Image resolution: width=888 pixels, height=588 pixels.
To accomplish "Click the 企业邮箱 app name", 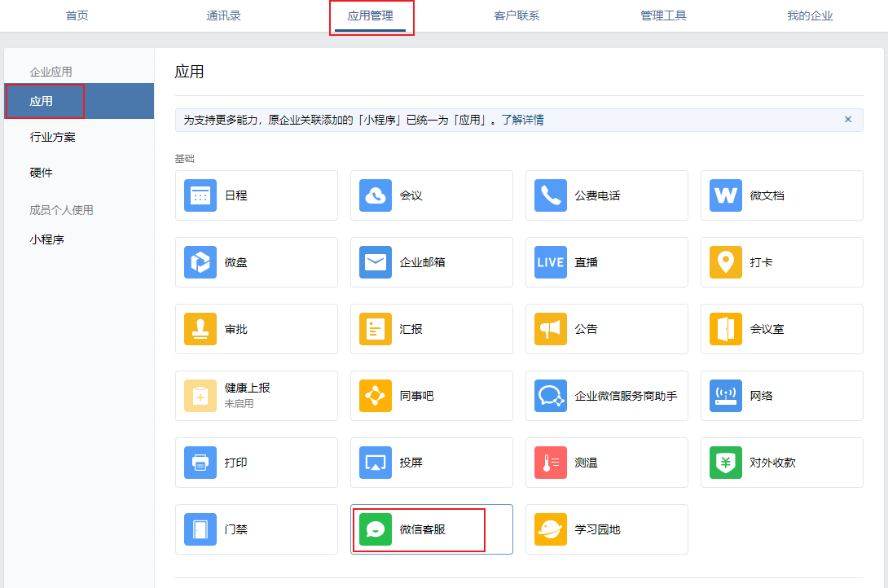I will pos(423,262).
